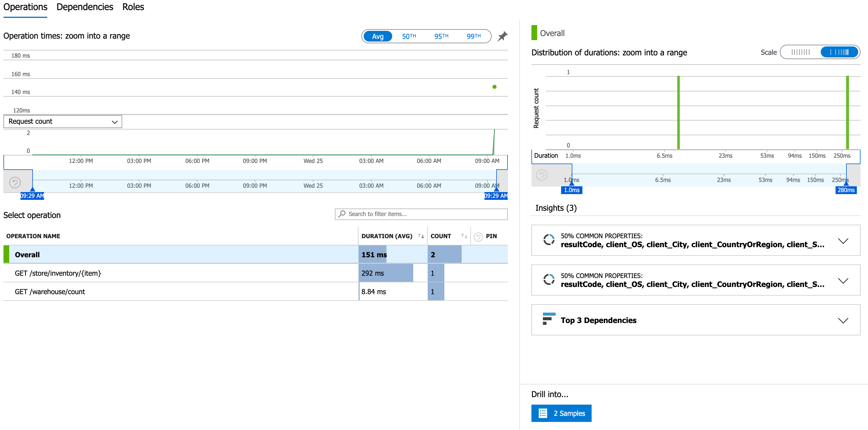Click the 250ms duration histogram bar

pyautogui.click(x=847, y=112)
